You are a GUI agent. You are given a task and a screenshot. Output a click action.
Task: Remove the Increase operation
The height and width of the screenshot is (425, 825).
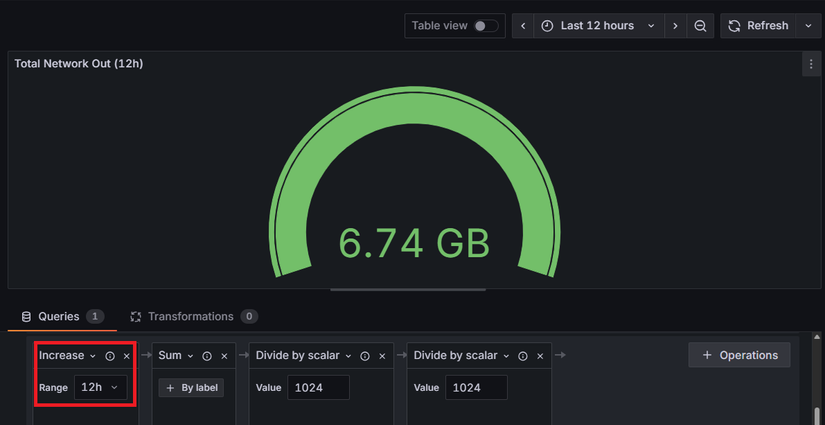point(127,356)
